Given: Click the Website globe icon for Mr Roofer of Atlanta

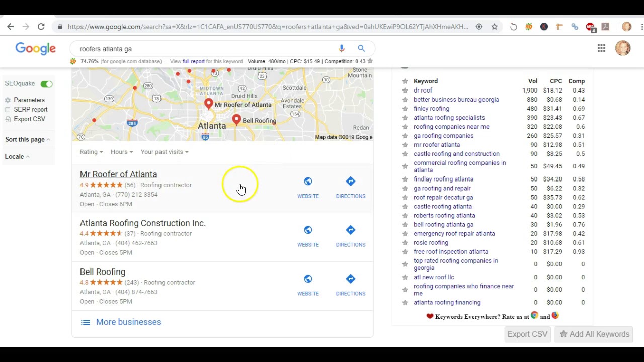Looking at the screenshot, I should [308, 182].
